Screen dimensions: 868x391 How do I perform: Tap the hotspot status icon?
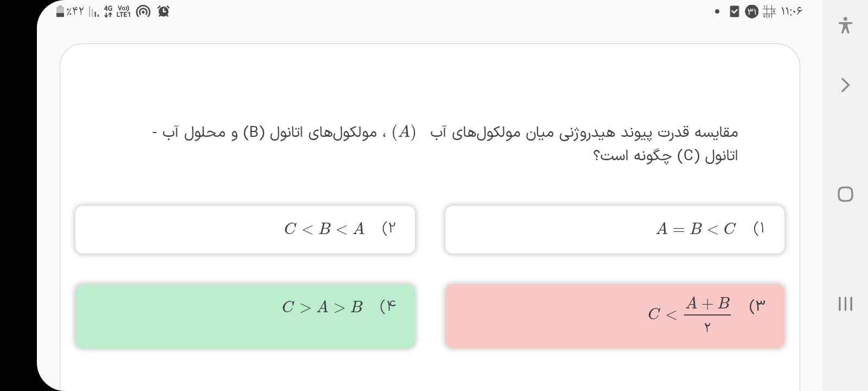point(143,11)
